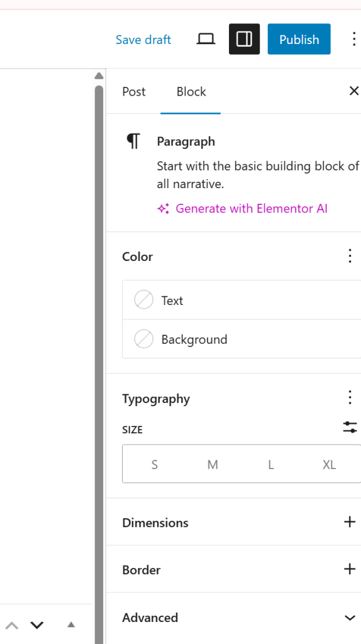Set custom size via sliders icon
361x644 pixels.
tap(350, 428)
